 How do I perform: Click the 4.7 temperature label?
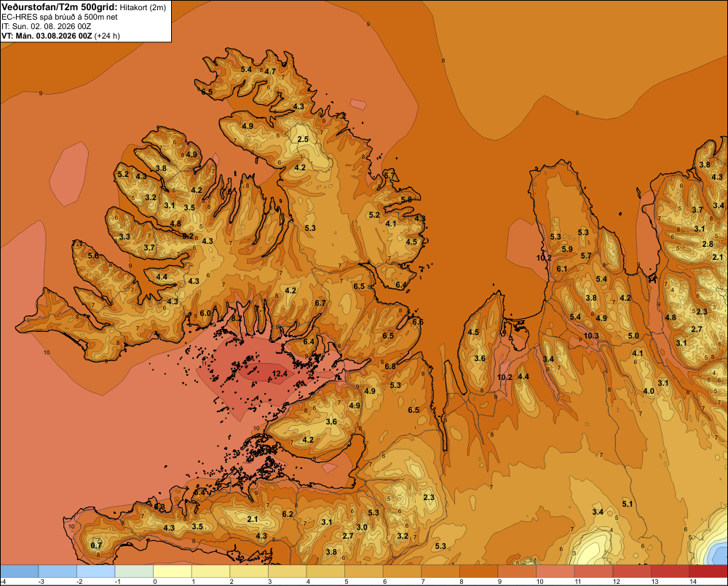(x=270, y=71)
